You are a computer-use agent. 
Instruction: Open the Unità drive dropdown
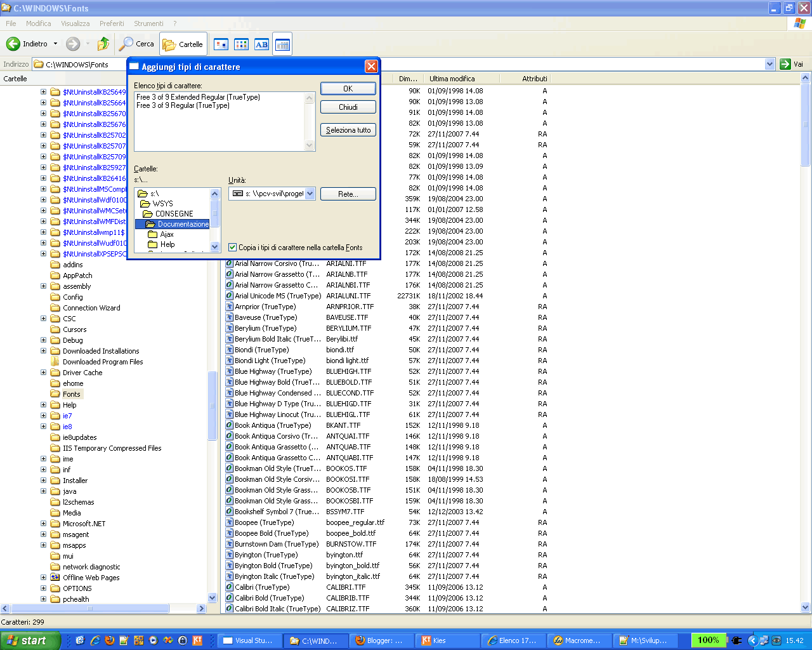310,194
